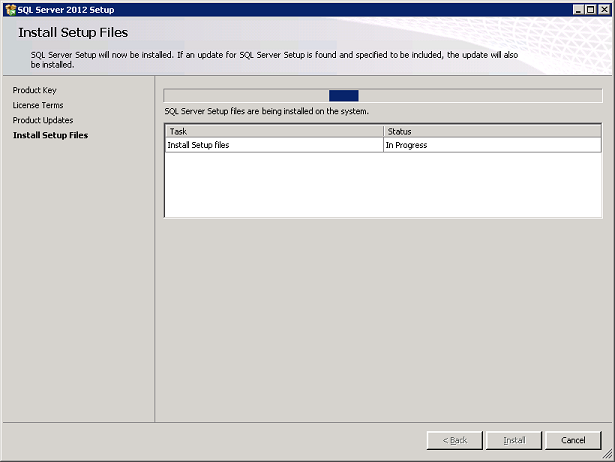Click the setup progress bar

point(383,95)
